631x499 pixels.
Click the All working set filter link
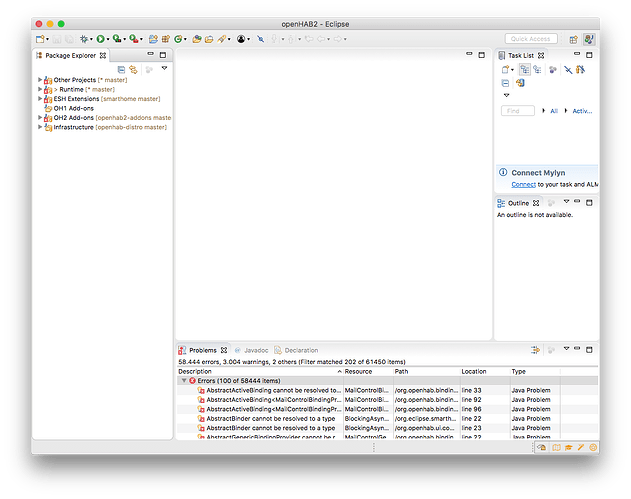554,111
